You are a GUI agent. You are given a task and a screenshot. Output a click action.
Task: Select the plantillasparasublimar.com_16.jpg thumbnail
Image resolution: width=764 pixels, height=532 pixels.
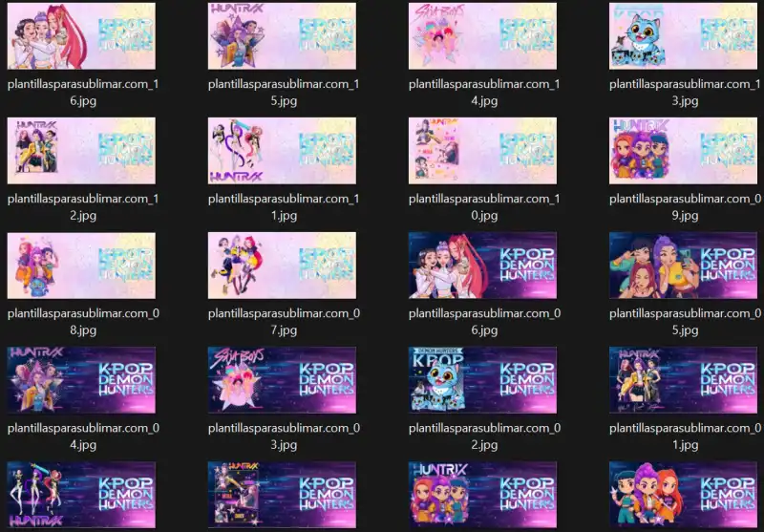click(81, 36)
